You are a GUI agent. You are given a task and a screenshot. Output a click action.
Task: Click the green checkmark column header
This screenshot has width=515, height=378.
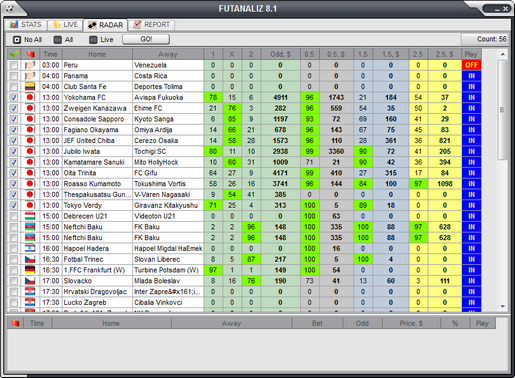click(x=14, y=54)
